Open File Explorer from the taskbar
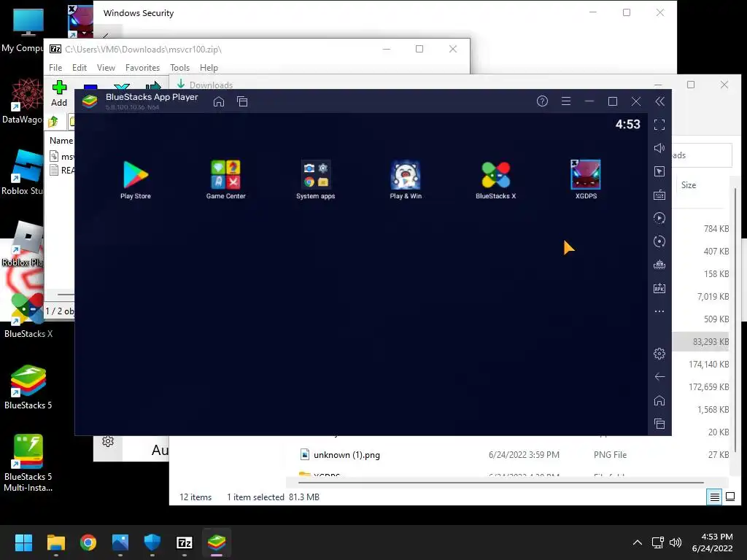Image resolution: width=747 pixels, height=560 pixels. [x=55, y=542]
